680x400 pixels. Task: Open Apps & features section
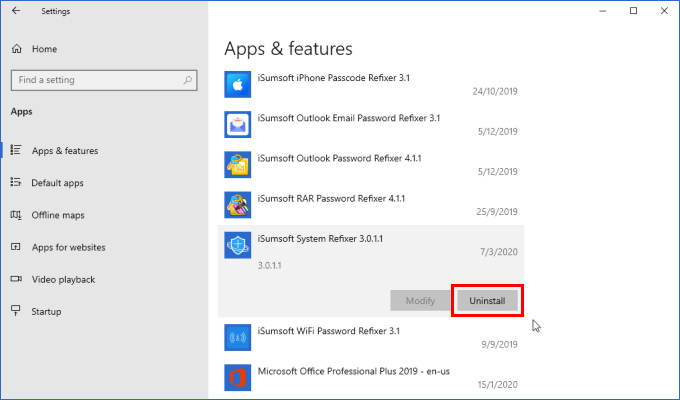coord(65,151)
